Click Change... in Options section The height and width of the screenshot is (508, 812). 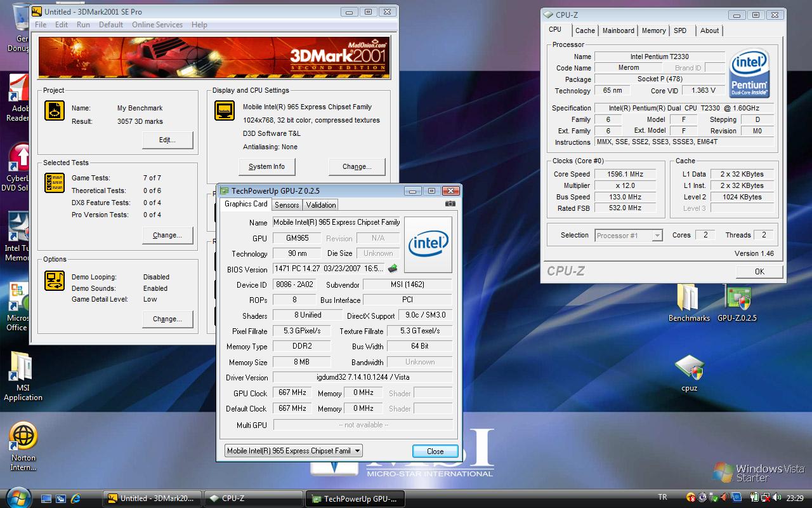pos(167,319)
